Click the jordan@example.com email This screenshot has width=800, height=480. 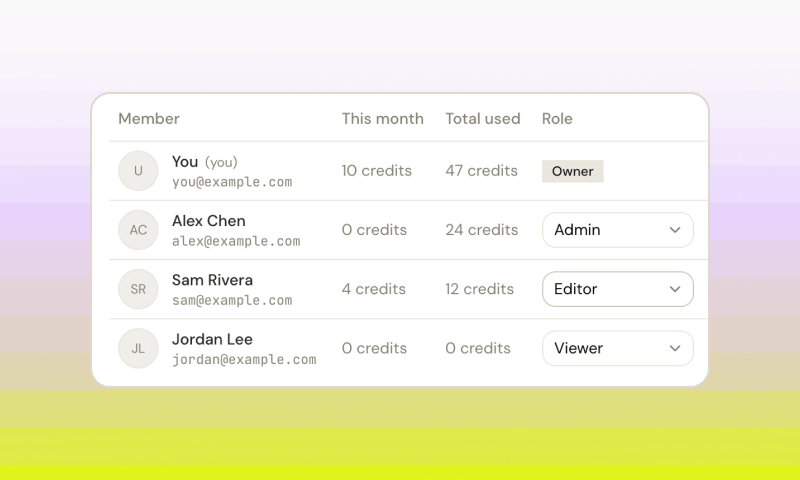pos(244,360)
